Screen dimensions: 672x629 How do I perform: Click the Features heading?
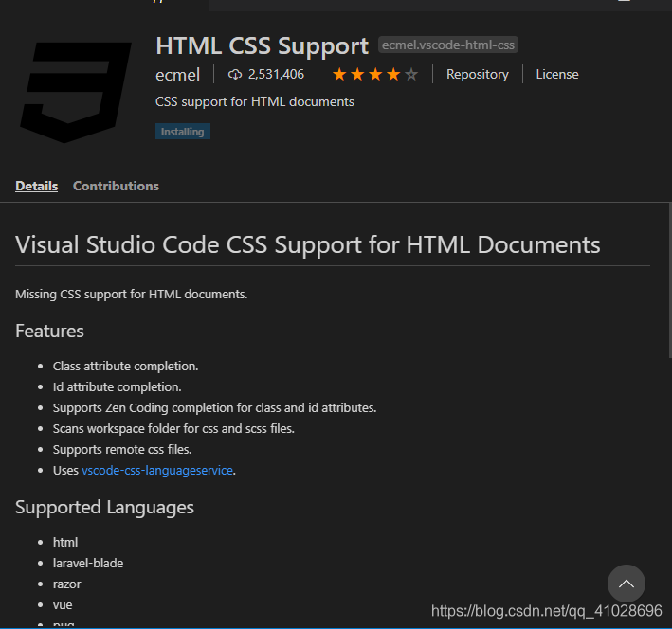click(49, 331)
